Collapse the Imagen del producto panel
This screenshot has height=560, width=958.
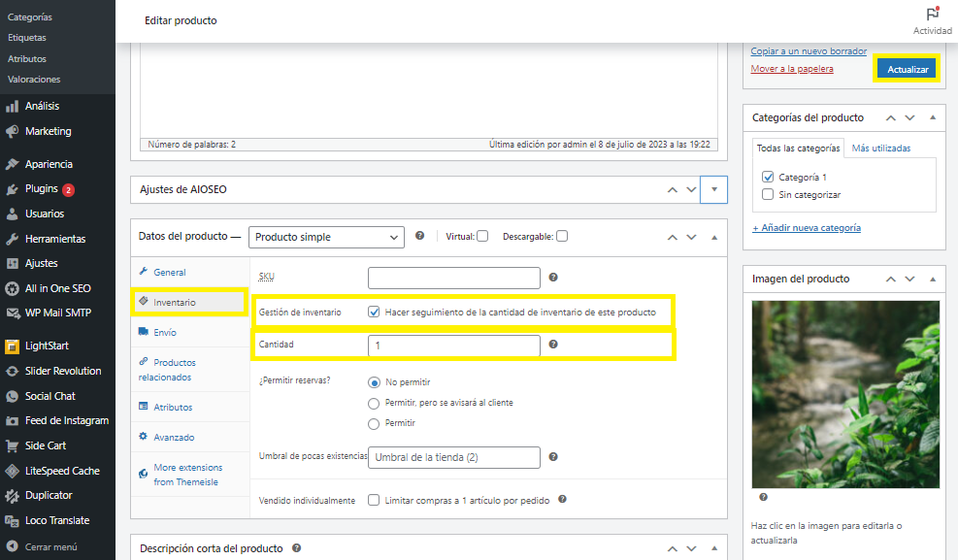pos(932,279)
